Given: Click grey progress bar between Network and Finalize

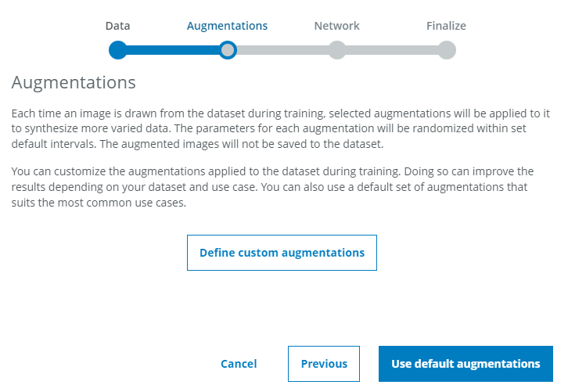Looking at the screenshot, I should (x=391, y=51).
